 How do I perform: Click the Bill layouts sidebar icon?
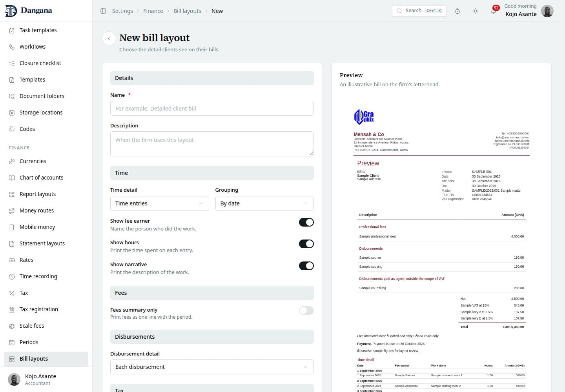pos(12,359)
